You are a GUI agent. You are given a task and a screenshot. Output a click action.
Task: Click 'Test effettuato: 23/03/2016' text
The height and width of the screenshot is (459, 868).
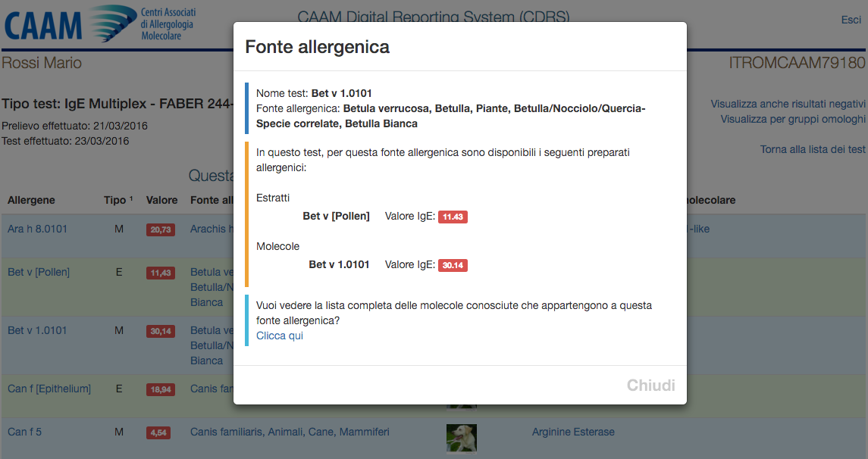click(65, 141)
